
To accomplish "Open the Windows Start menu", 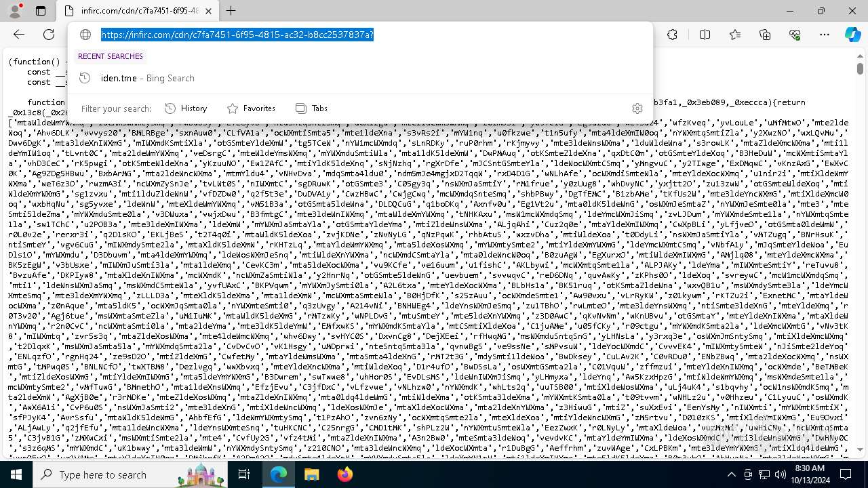I will coord(16,475).
